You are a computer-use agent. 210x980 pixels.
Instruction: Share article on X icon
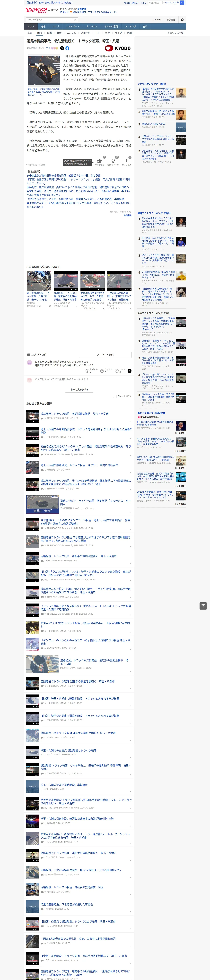point(62,48)
